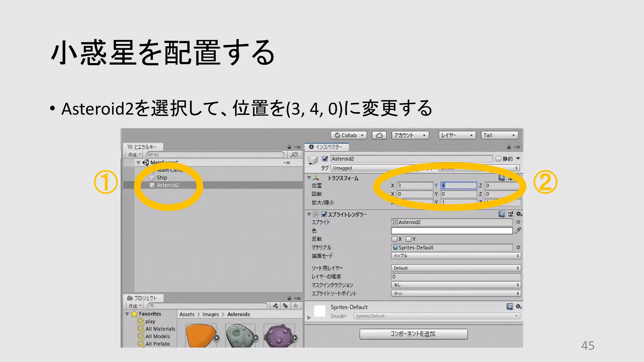Click Add Component (コンポーネントを追加) button
Image resolution: width=644 pixels, height=362 pixels.
click(x=413, y=334)
